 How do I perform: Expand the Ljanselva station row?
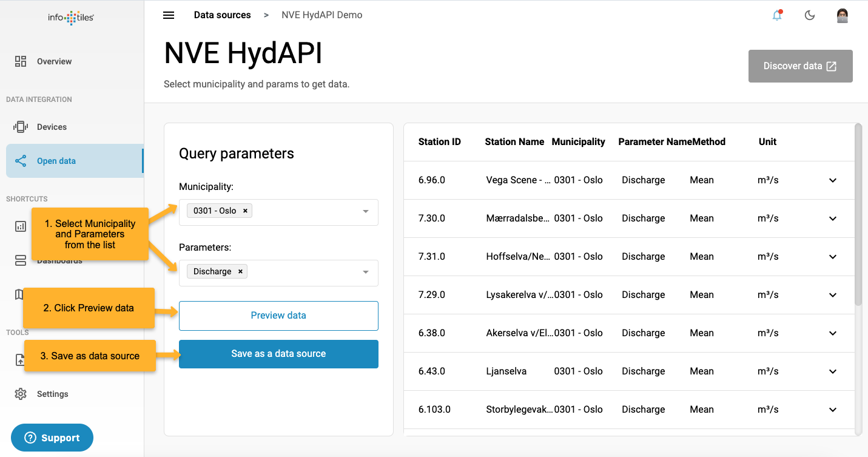(833, 371)
